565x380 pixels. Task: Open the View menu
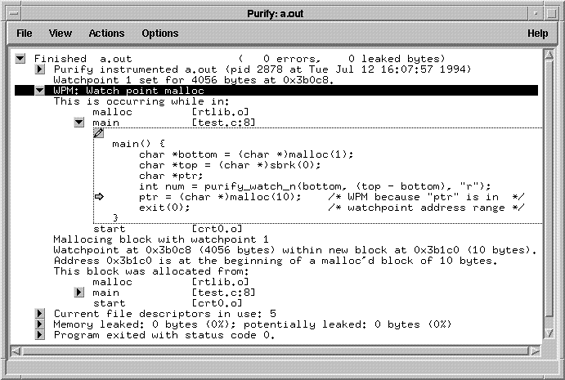click(60, 33)
